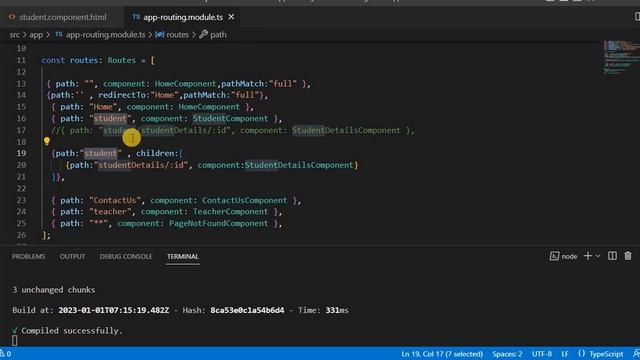Open the app-routing.module.ts breadcrumb
The width and height of the screenshot is (640, 360).
105,35
